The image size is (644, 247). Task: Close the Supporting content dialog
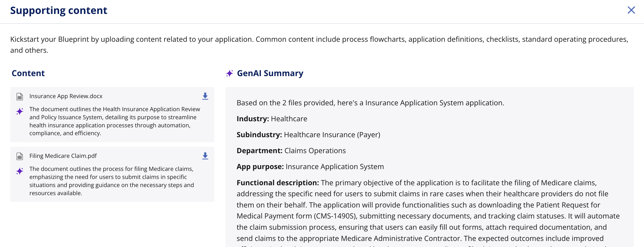tap(631, 10)
